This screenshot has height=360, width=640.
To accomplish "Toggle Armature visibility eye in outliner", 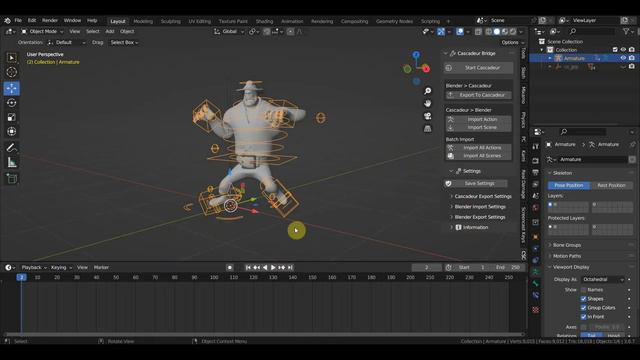I will coord(623,58).
